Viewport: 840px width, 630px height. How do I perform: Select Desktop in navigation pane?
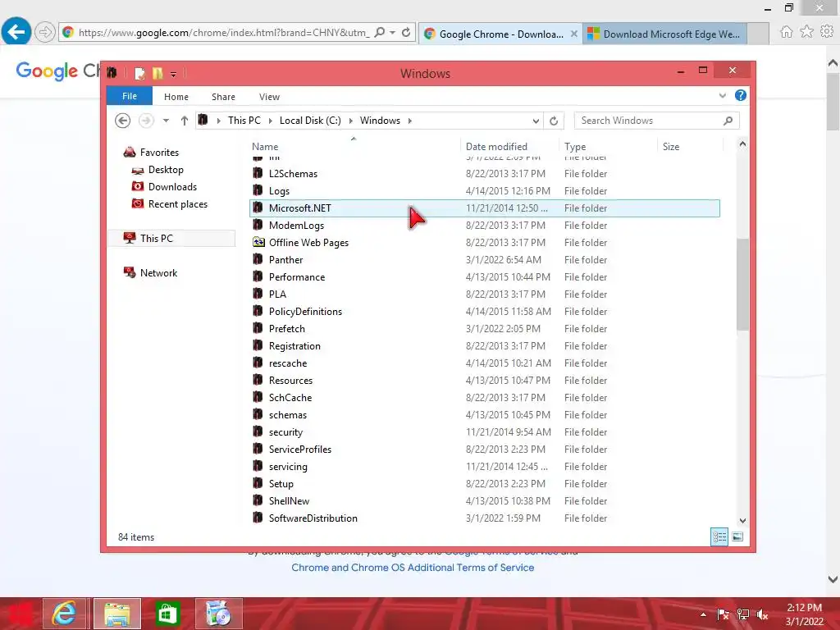pos(166,170)
